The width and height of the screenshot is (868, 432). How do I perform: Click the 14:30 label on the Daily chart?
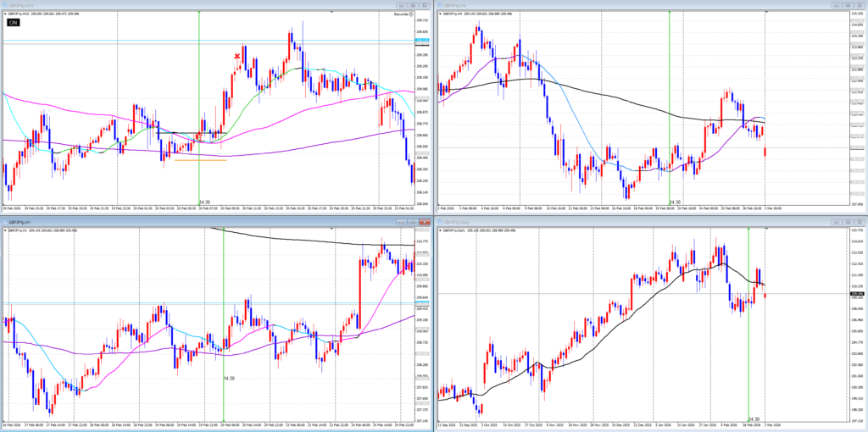[x=754, y=418]
